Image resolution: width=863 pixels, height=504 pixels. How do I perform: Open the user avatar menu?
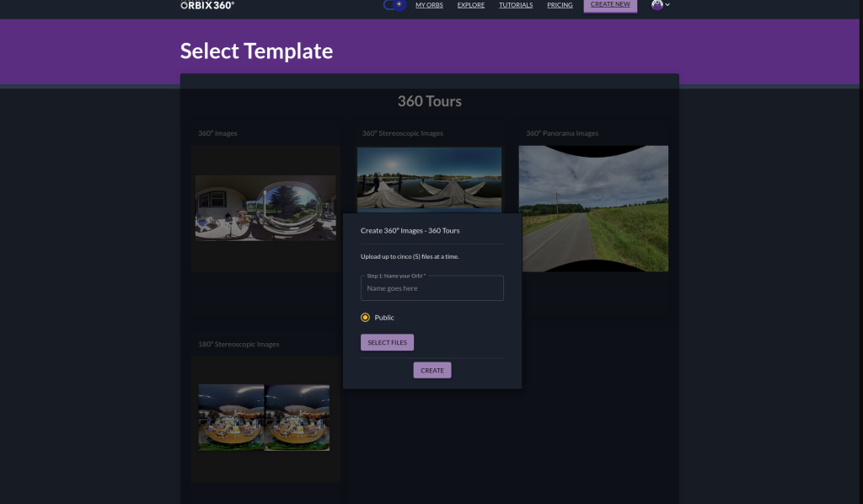[667, 5]
